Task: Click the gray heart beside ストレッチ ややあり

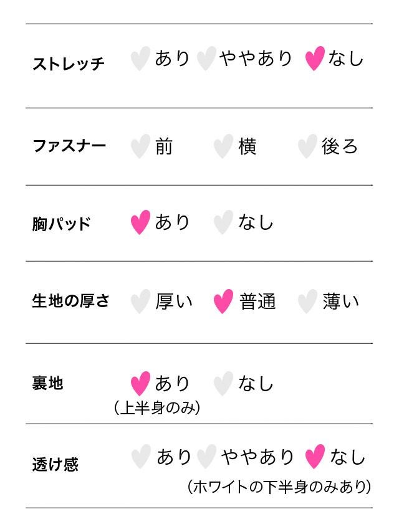Action: pos(206,59)
